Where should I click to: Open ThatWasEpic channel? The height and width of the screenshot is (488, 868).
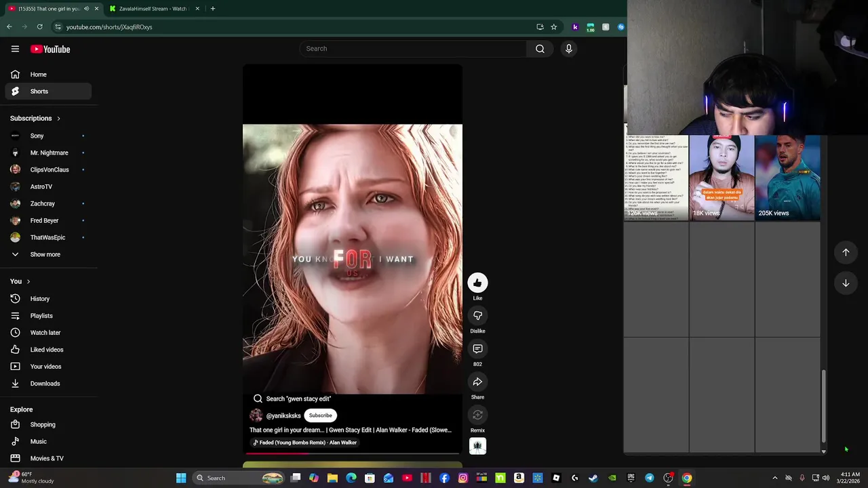click(x=47, y=237)
